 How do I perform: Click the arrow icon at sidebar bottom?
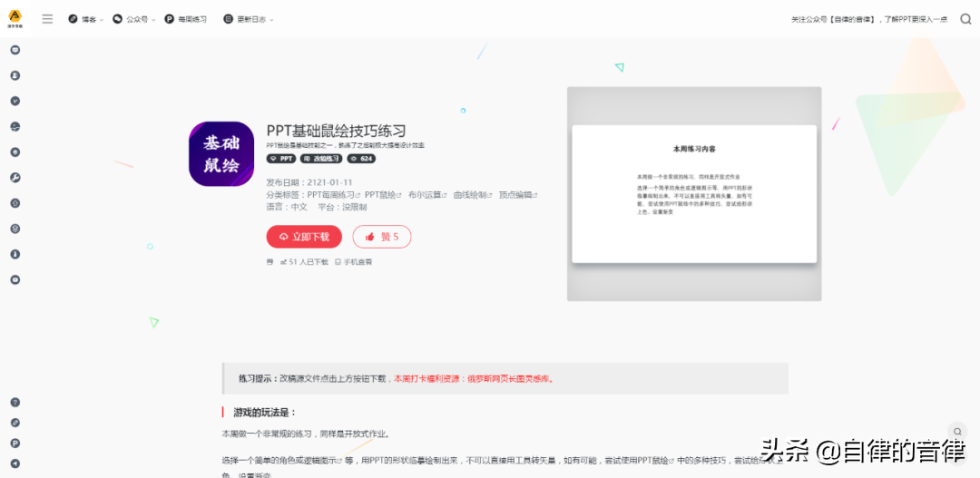(x=15, y=463)
